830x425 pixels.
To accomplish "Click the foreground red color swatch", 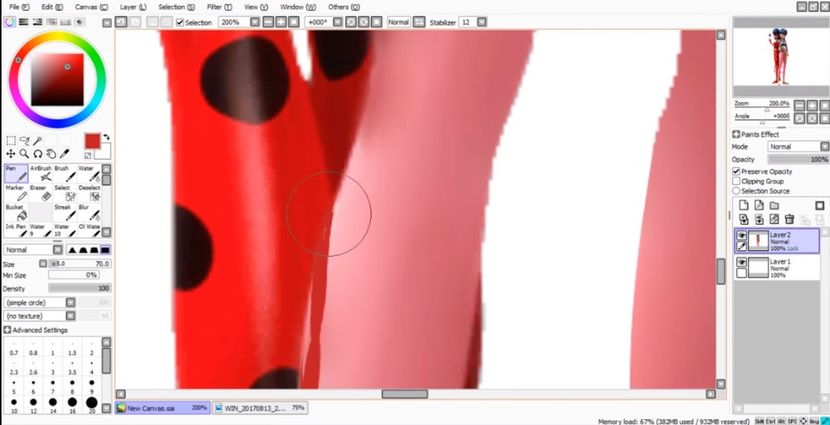I will (x=92, y=141).
